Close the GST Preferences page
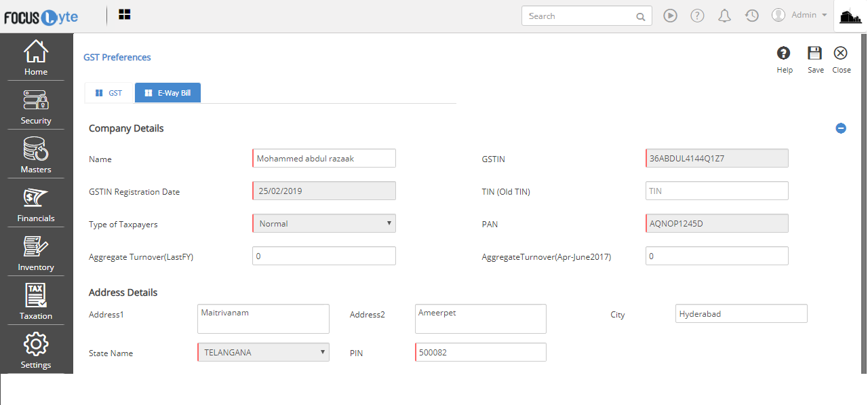The width and height of the screenshot is (868, 405). 841,54
